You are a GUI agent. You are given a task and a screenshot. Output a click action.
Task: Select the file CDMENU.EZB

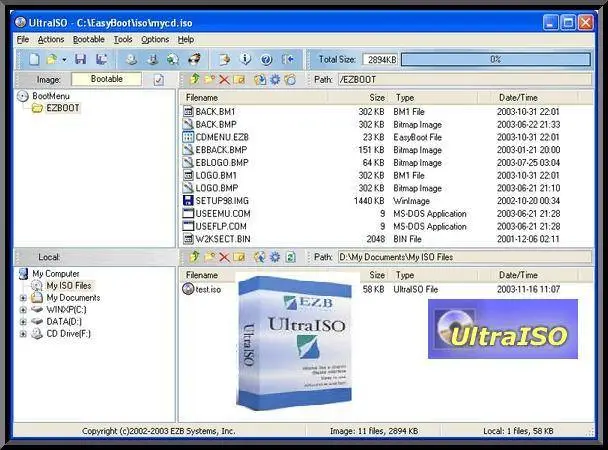point(222,137)
